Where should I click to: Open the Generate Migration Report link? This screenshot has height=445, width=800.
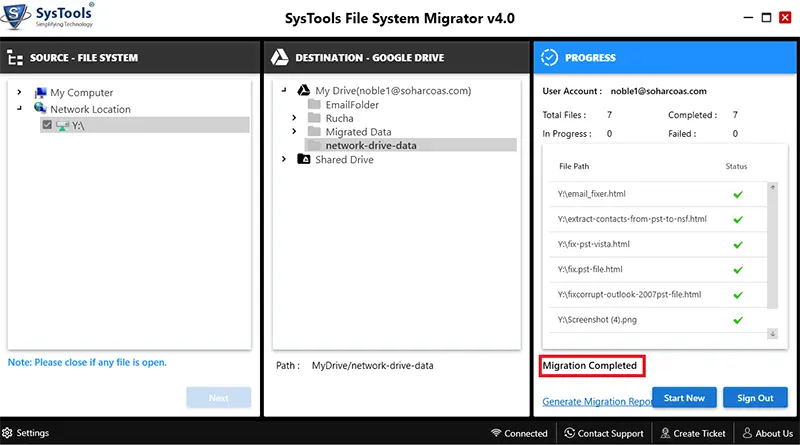tap(597, 402)
